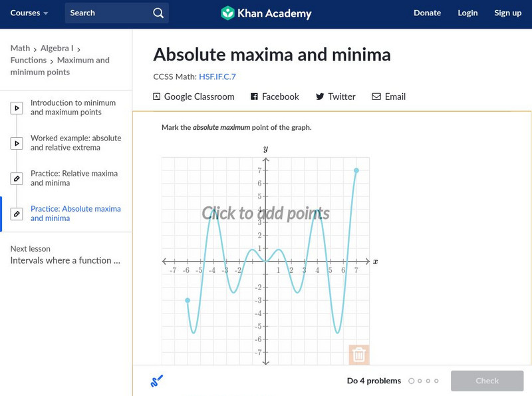Click the Donate link

click(427, 13)
